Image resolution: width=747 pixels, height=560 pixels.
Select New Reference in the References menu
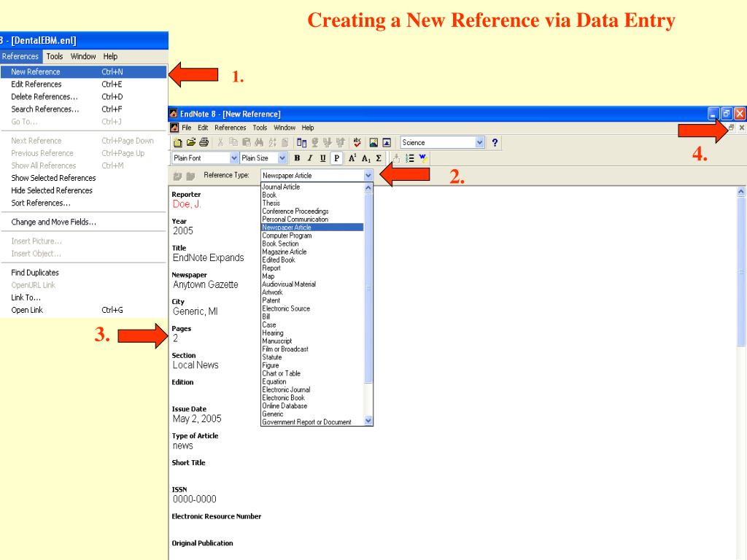[84, 72]
